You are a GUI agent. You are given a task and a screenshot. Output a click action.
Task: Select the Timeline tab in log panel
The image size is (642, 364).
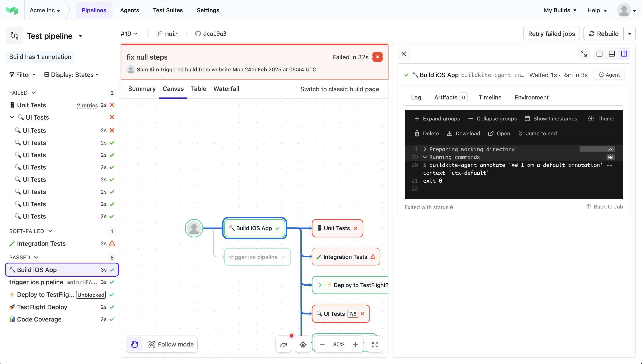click(x=490, y=97)
